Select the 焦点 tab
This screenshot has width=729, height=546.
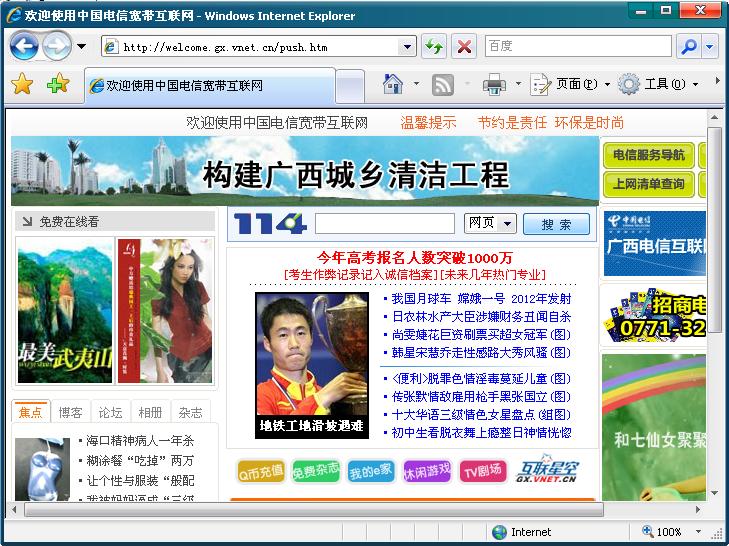(31, 412)
